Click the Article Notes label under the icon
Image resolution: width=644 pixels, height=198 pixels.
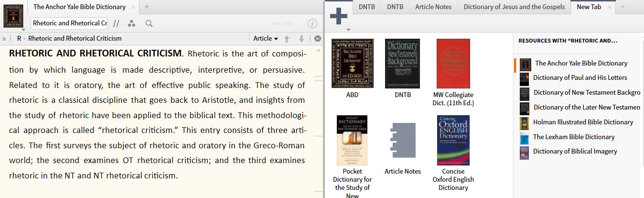click(x=403, y=171)
